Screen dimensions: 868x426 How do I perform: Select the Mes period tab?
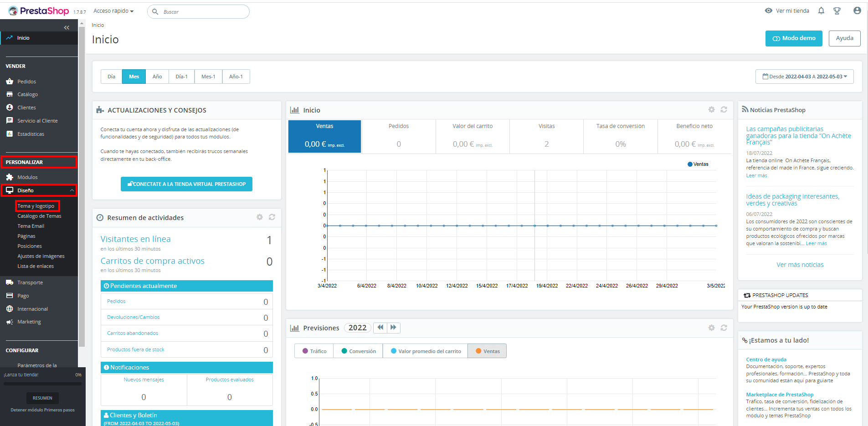[134, 77]
